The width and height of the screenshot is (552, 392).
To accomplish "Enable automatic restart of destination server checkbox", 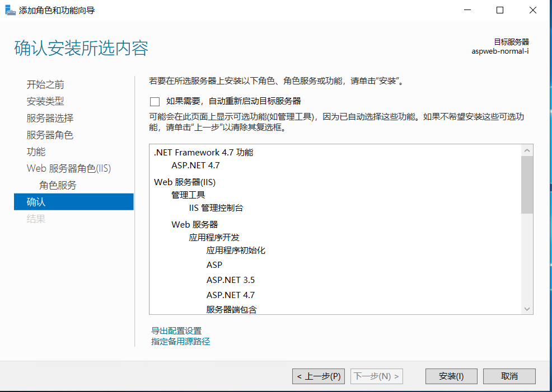I will pyautogui.click(x=155, y=102).
